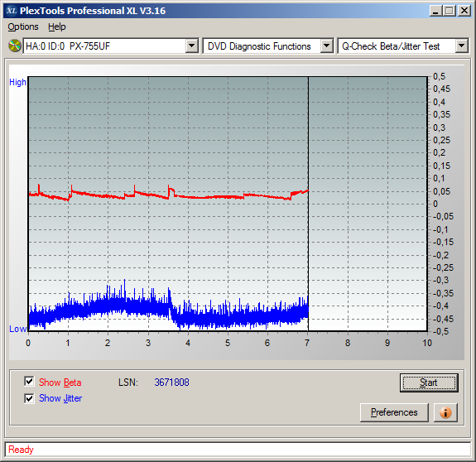The width and height of the screenshot is (476, 462).
Task: Click the disc drive icon beside device list
Action: 15,46
